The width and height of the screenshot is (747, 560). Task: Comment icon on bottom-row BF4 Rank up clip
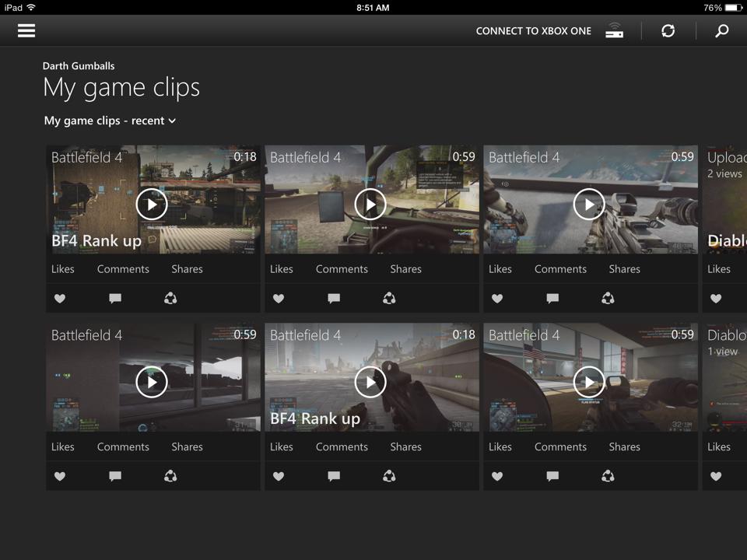point(334,476)
